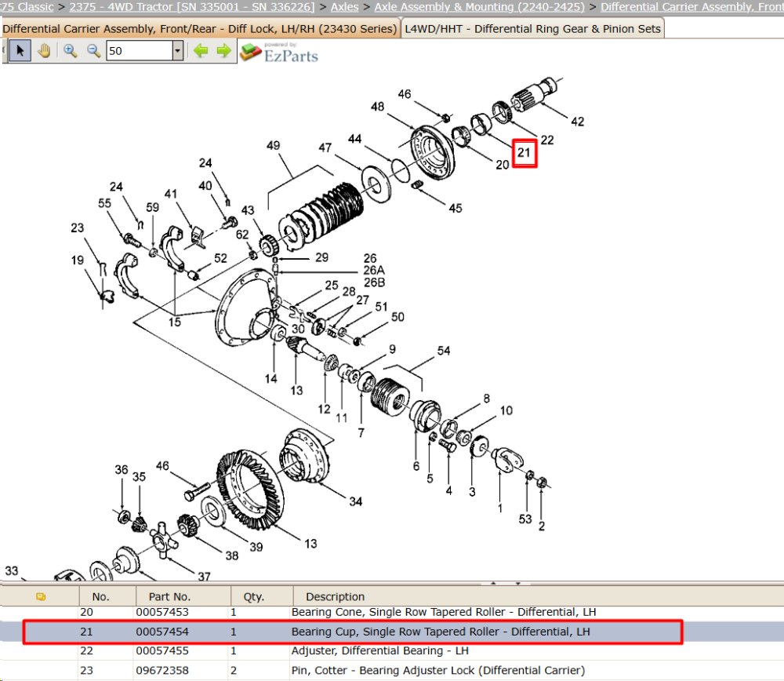Sort by the Qty. column header
Viewport: 784px width, 681px height.
coord(253,596)
